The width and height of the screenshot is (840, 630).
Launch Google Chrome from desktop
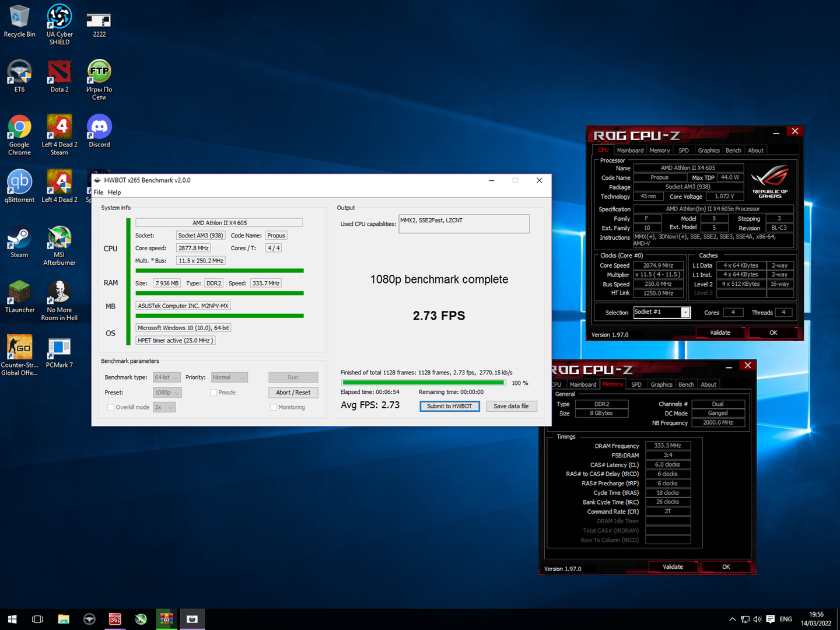19,135
